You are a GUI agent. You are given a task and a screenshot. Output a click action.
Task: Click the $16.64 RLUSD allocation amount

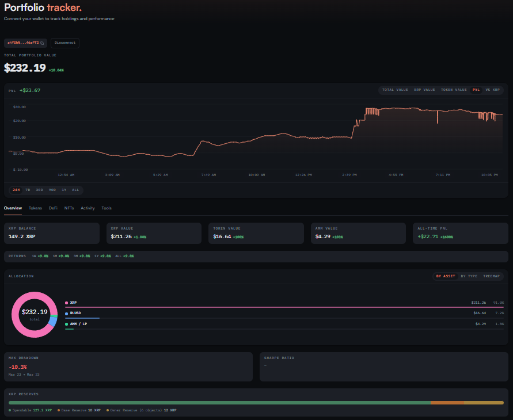(480, 313)
